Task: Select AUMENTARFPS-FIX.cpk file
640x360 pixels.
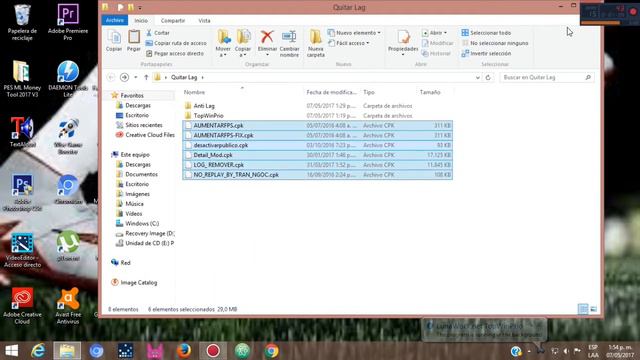Action: 317,135
